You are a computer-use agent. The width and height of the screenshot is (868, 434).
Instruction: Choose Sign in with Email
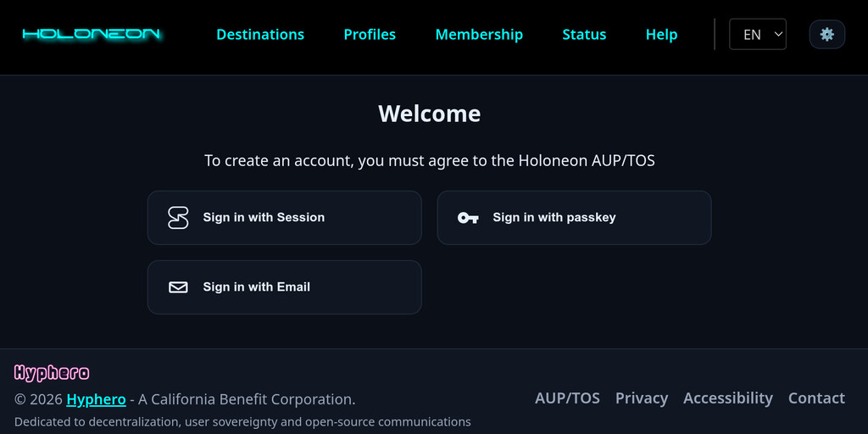click(284, 287)
